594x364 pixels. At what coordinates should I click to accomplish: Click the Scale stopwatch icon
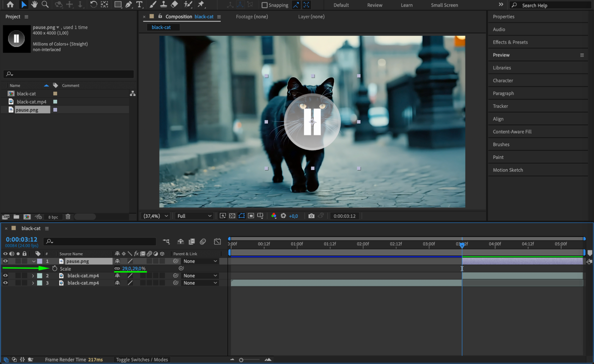point(55,269)
